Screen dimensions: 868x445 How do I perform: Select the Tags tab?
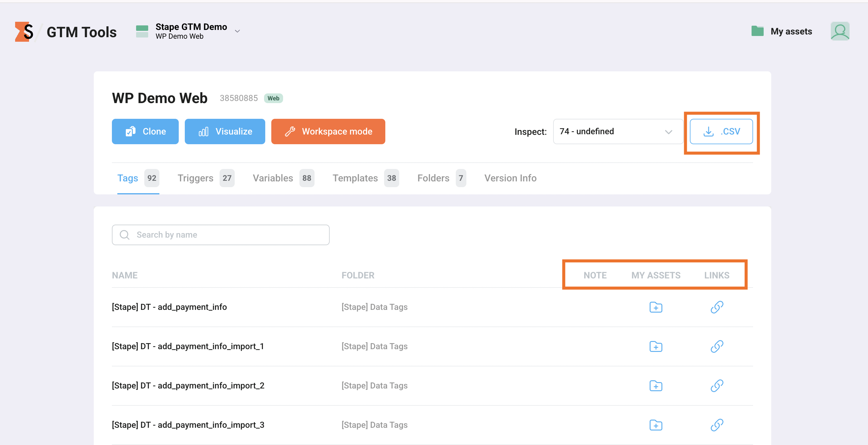(x=138, y=178)
